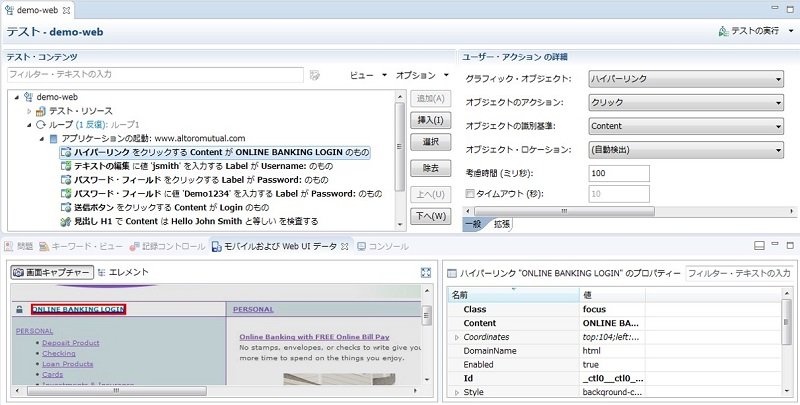The height and width of the screenshot is (405, 800).
Task: Expand the Style property row
Action: [x=457, y=392]
